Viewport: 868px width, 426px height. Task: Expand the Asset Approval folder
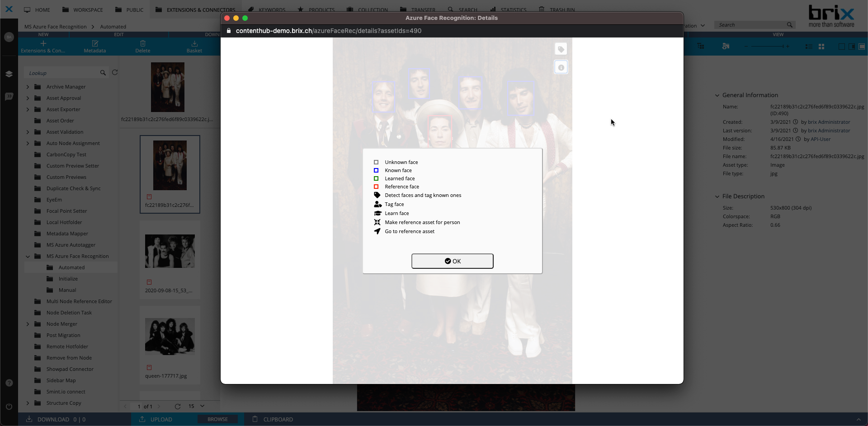coord(28,98)
